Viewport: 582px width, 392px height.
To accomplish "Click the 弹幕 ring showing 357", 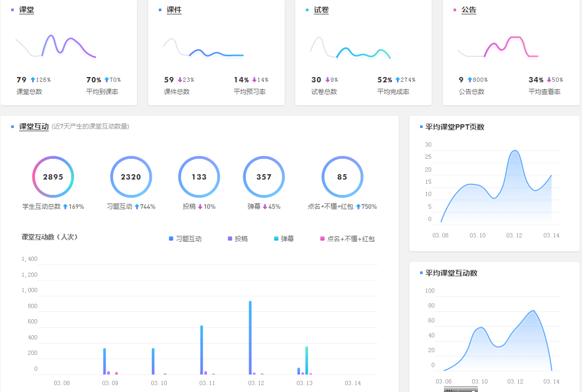I will click(x=264, y=177).
